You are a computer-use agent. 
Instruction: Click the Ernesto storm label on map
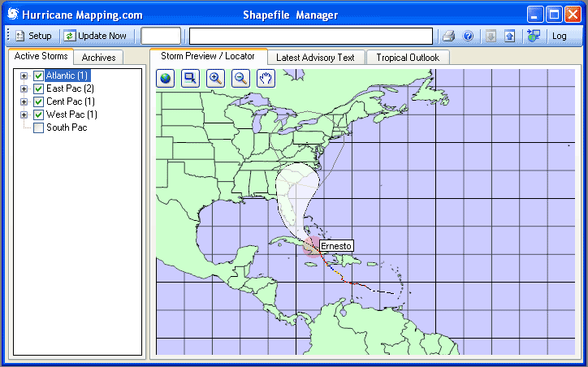coord(336,246)
